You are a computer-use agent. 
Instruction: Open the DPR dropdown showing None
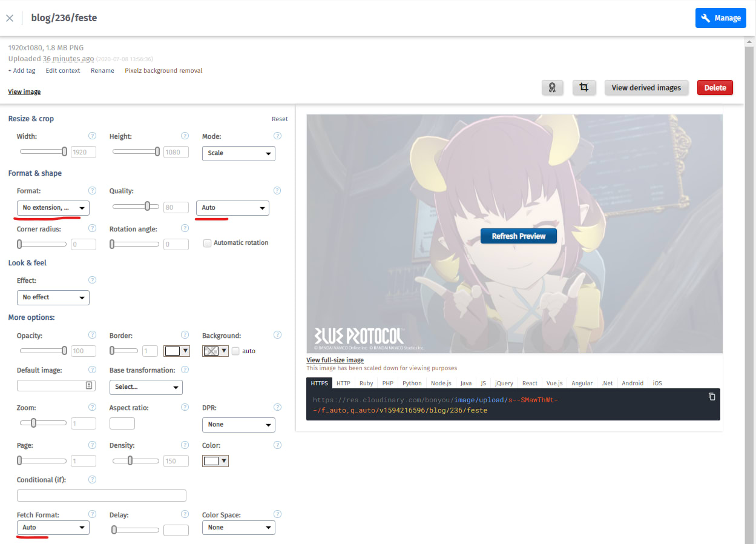[238, 425]
